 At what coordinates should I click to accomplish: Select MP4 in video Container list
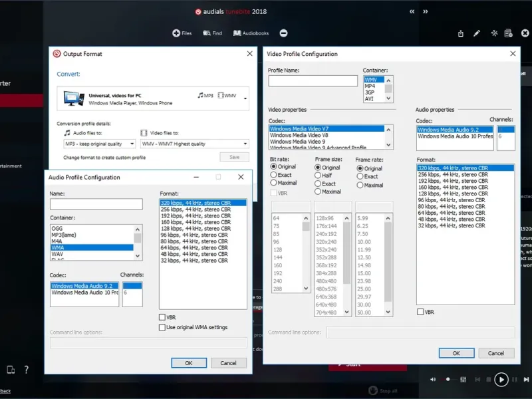pyautogui.click(x=370, y=86)
